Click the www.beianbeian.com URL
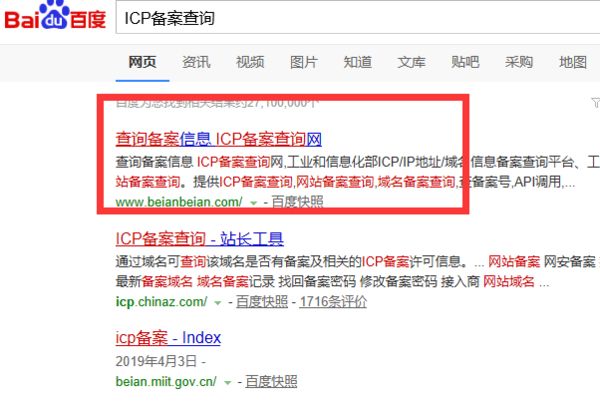Image resolution: width=600 pixels, height=406 pixels. point(179,202)
